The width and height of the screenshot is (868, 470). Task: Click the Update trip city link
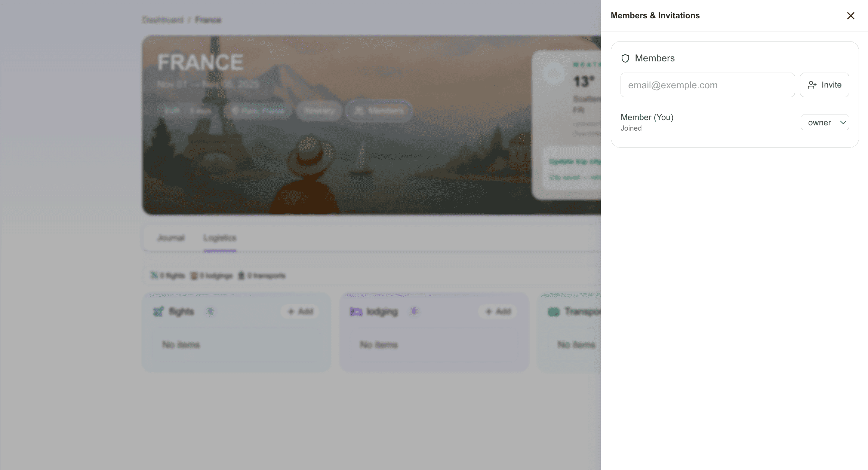[575, 162]
